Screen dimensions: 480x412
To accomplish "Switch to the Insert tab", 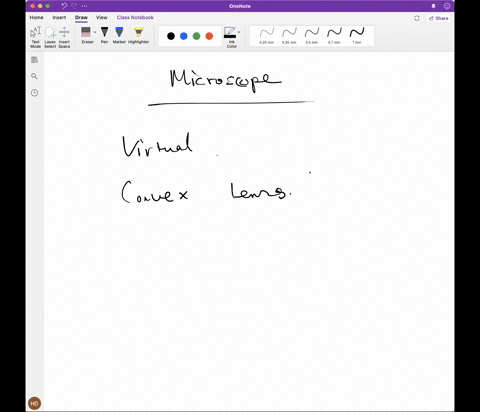I will [59, 17].
